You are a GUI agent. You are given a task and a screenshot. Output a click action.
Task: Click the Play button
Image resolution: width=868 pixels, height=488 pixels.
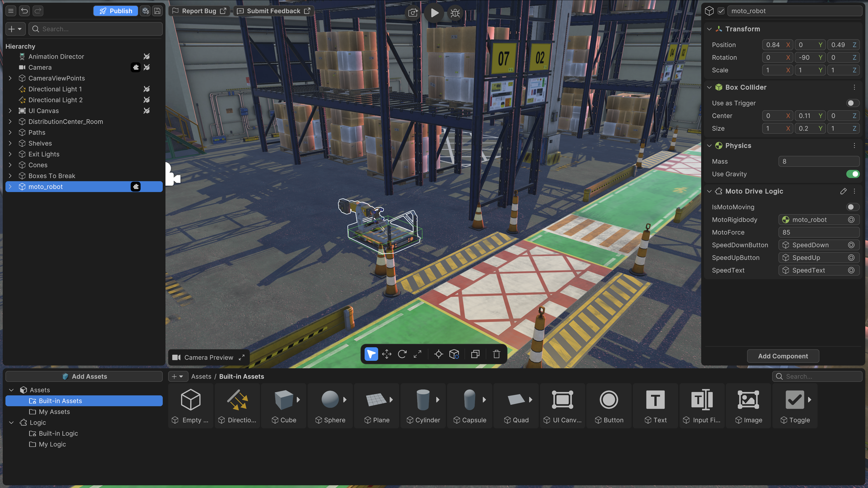(434, 13)
